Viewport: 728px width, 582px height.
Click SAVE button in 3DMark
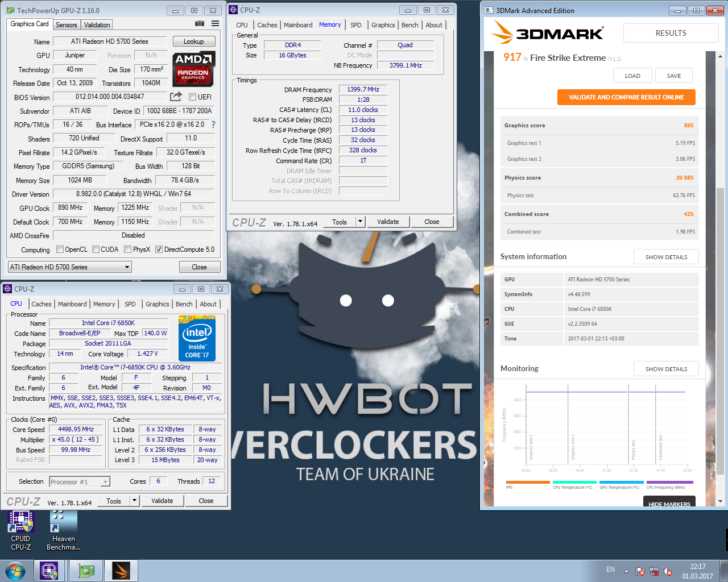tap(674, 76)
